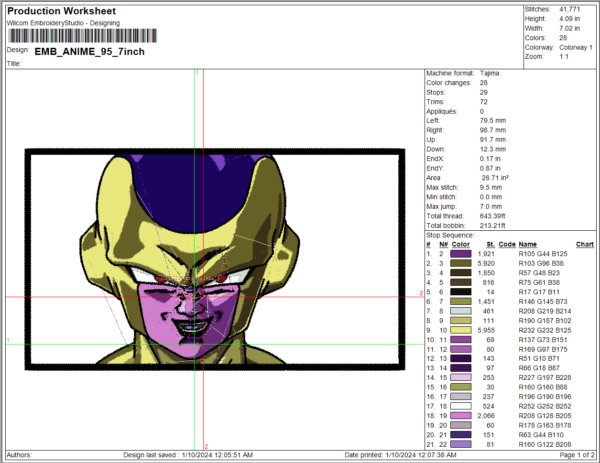Click the total thread value 643.39ft
Image resolution: width=600 pixels, height=463 pixels.
click(x=493, y=216)
